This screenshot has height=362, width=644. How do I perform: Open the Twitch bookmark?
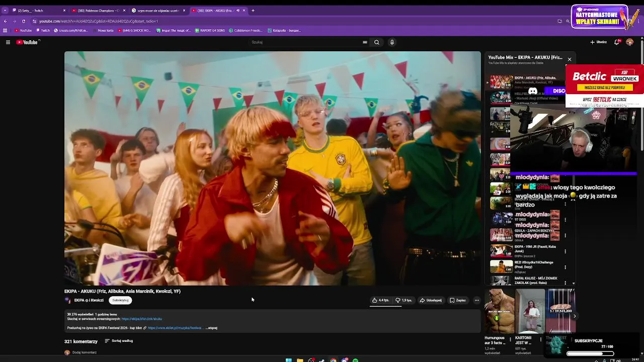43,31
